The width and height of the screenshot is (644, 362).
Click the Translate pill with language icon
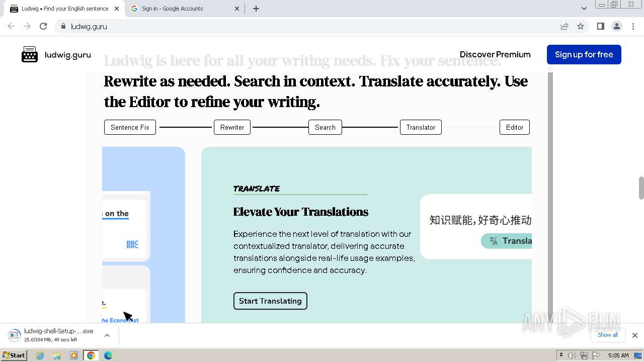tap(506, 241)
